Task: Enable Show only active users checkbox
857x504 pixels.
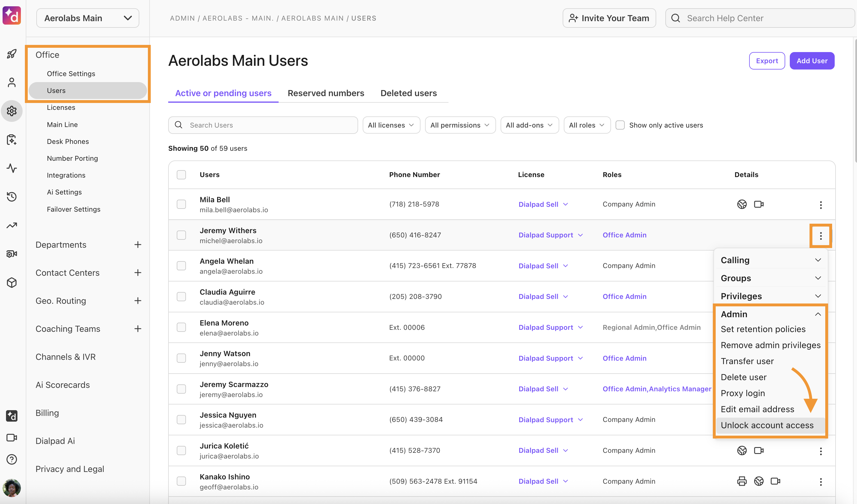Action: click(x=620, y=125)
